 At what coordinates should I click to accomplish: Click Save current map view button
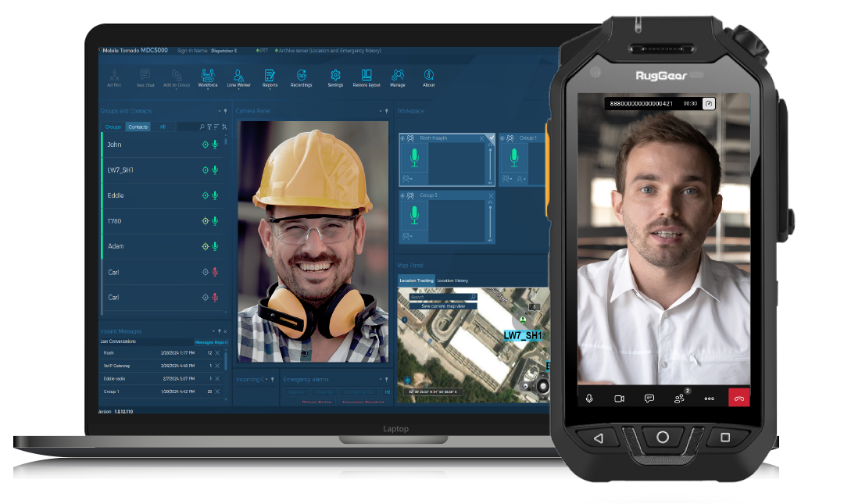[x=443, y=306]
